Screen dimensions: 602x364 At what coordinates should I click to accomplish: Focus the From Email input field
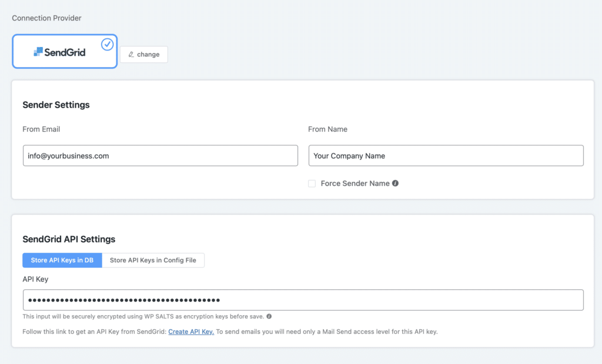[x=160, y=156]
